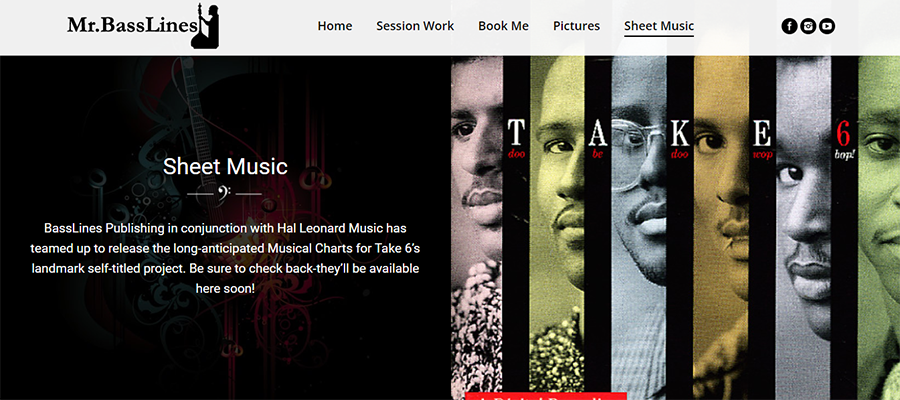Go to the Home page
The width and height of the screenshot is (900, 400).
point(335,26)
